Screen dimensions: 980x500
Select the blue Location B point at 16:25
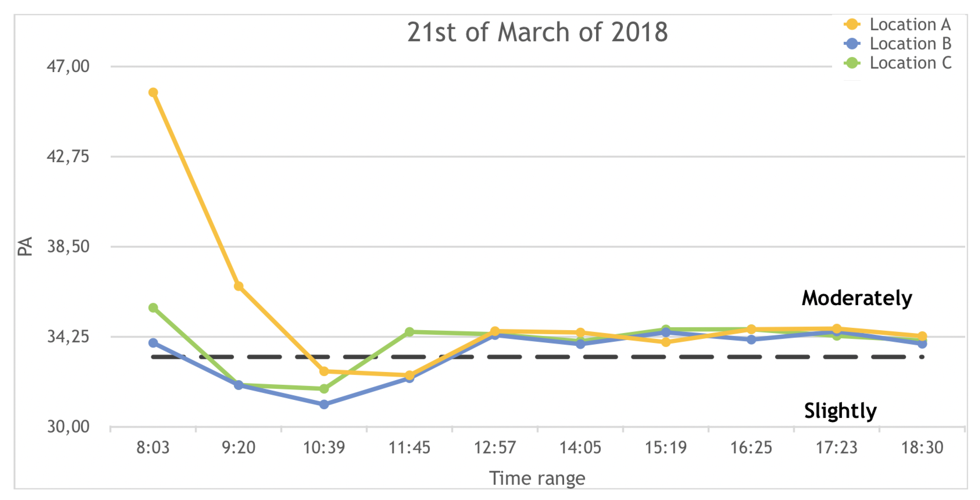pos(751,340)
